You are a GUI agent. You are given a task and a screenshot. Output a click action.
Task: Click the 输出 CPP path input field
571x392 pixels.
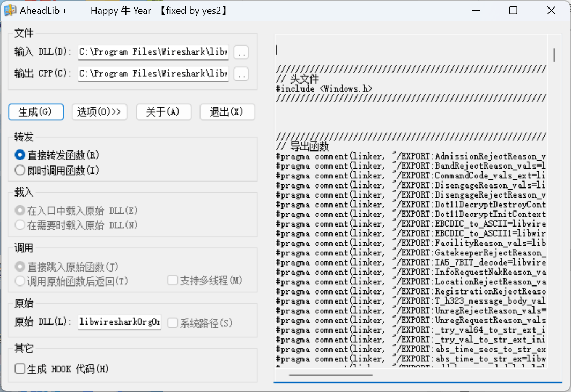tap(153, 74)
